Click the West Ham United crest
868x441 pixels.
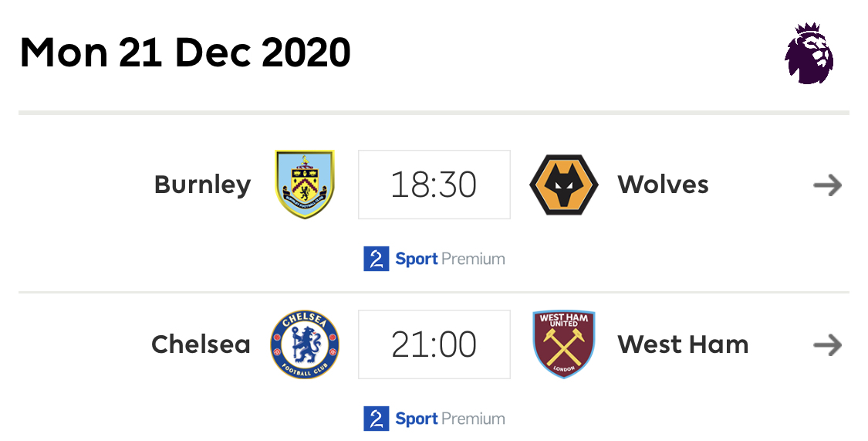coord(564,344)
